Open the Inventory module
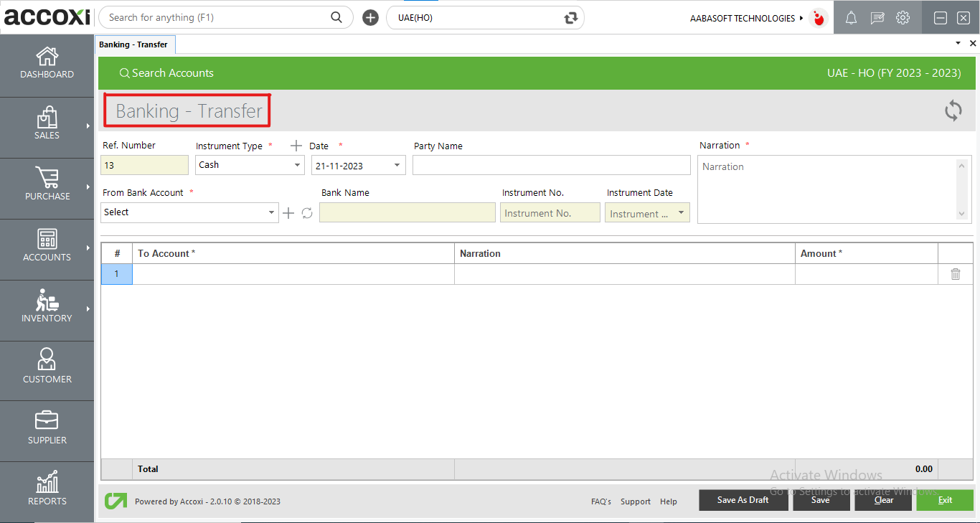Screen dimensions: 980x523 click(47, 307)
